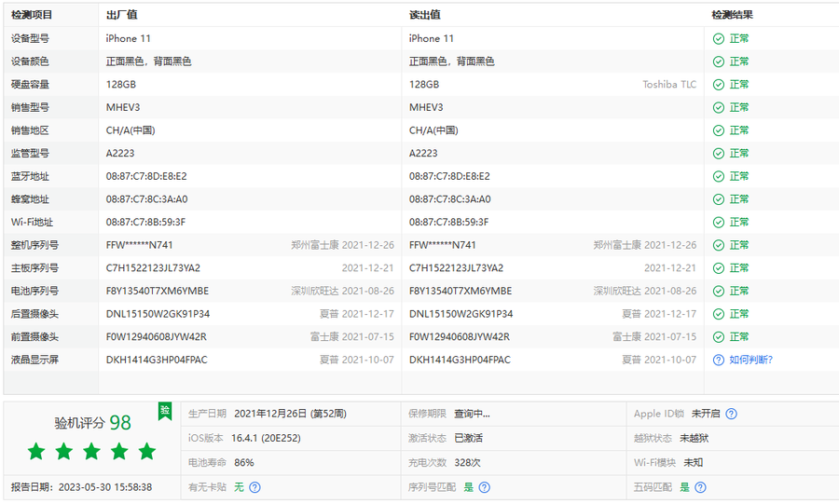839x504 pixels.
Task: Click the 正常 result text in 蓝牙地址 row
Action: [739, 176]
